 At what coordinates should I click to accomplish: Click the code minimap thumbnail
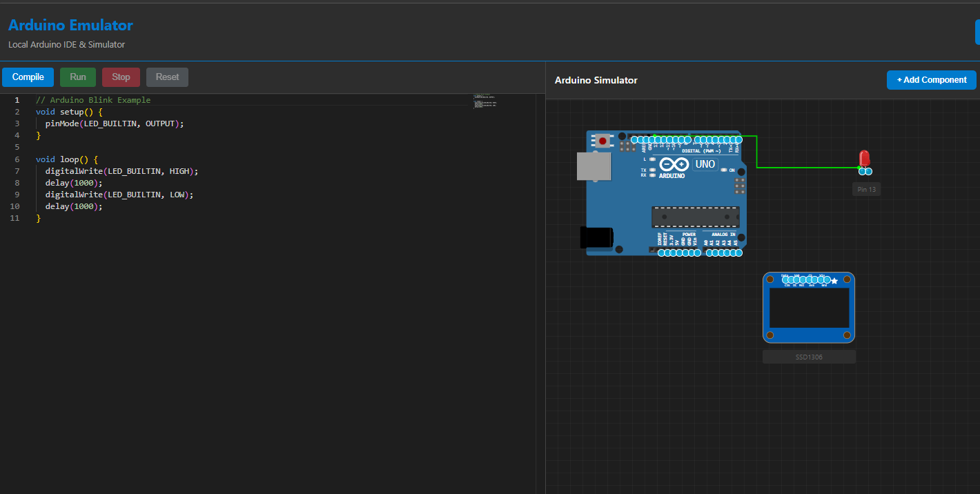pyautogui.click(x=485, y=101)
